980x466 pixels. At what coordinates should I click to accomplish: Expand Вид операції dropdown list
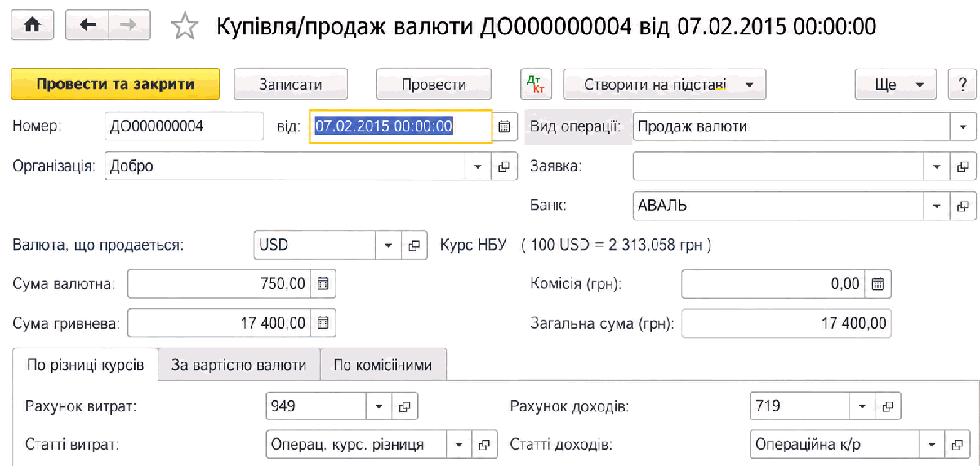coord(964,126)
